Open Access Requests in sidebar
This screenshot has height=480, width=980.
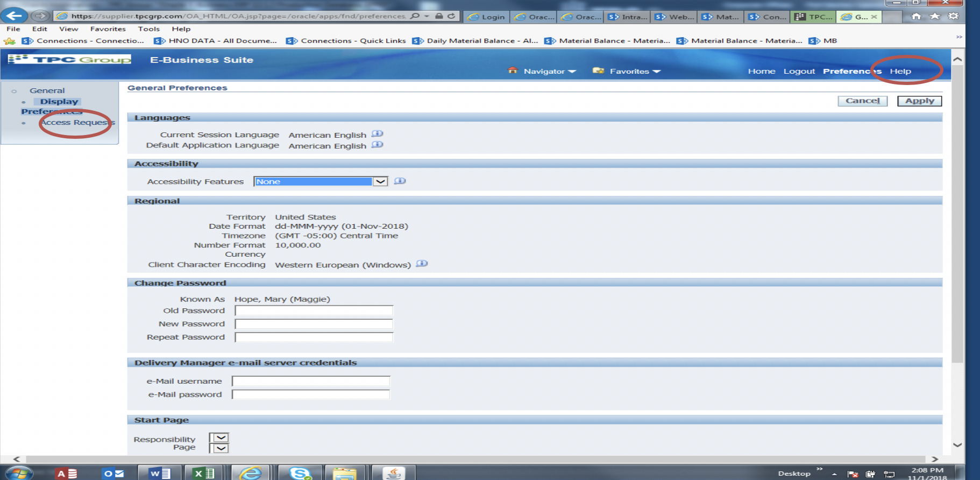tap(77, 122)
